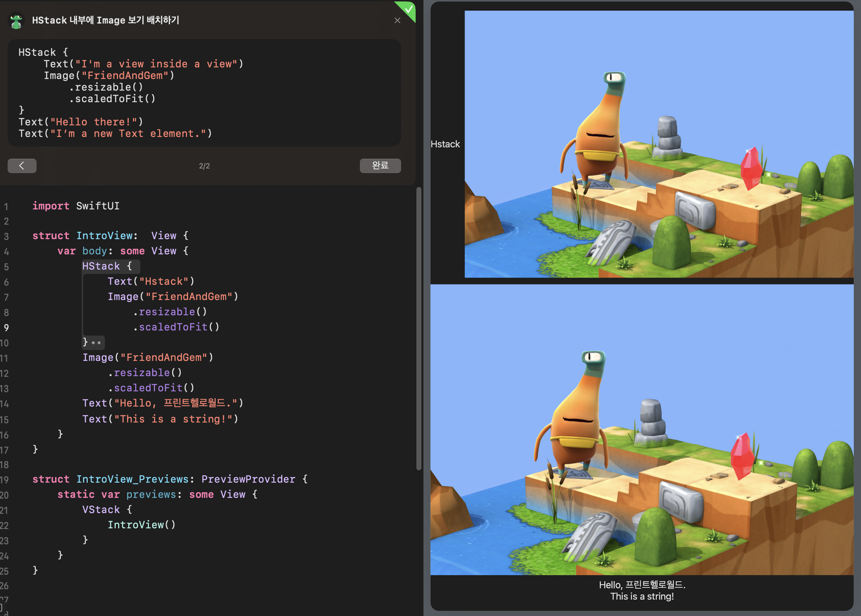Click 'Hello, 프린트헬로월드.' in the preview
This screenshot has width=861, height=616.
pyautogui.click(x=642, y=585)
